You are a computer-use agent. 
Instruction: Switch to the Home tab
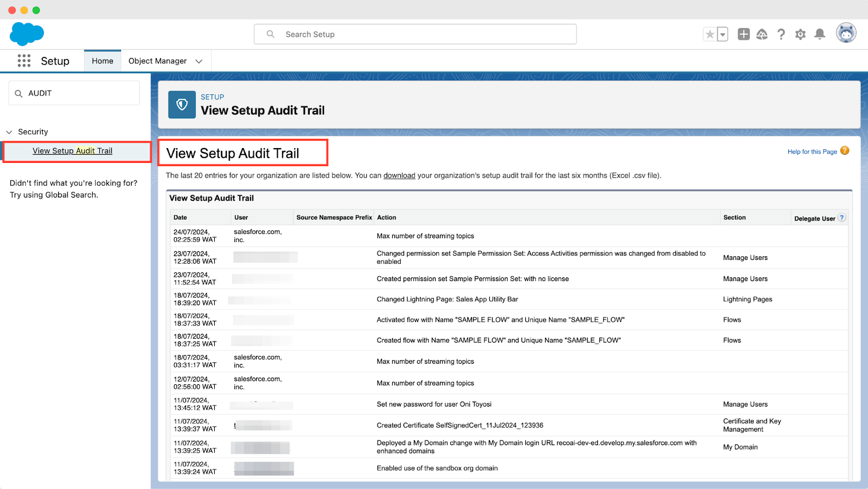click(x=103, y=61)
